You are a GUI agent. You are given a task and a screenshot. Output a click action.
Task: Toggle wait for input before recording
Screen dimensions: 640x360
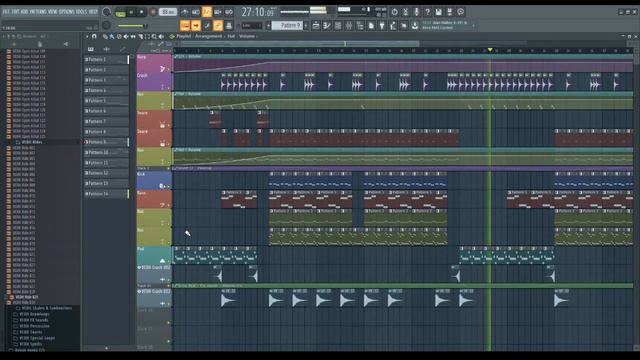click(196, 12)
